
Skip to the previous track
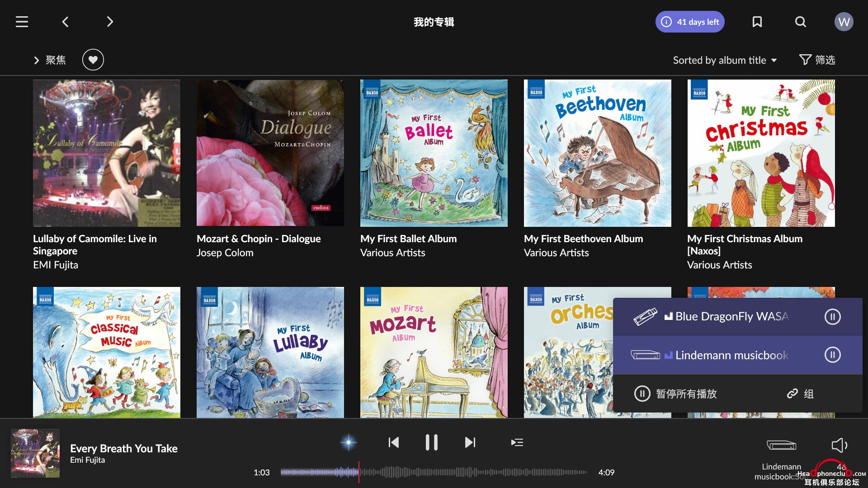393,442
